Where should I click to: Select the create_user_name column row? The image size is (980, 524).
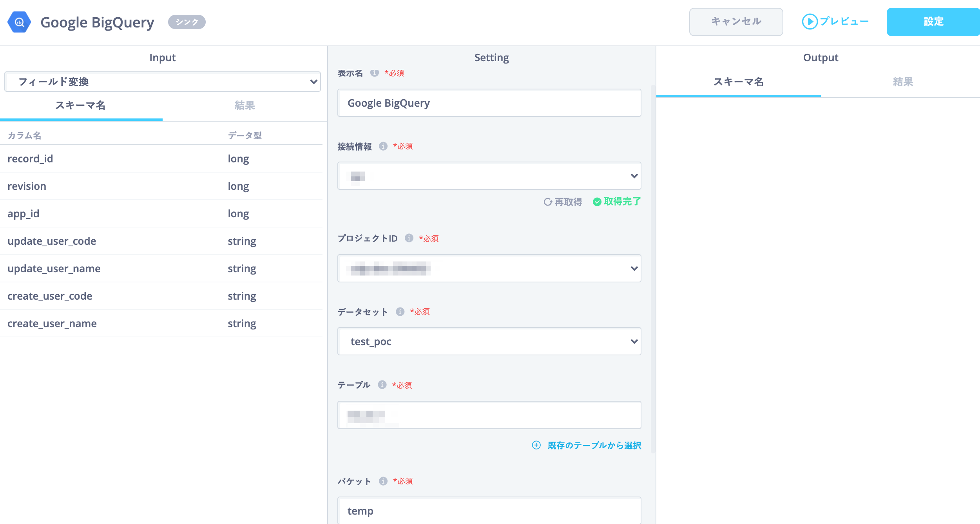click(161, 324)
